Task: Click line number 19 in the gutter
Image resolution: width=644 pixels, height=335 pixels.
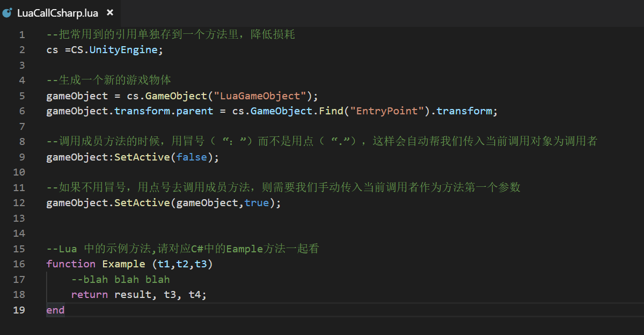Action: tap(19, 310)
